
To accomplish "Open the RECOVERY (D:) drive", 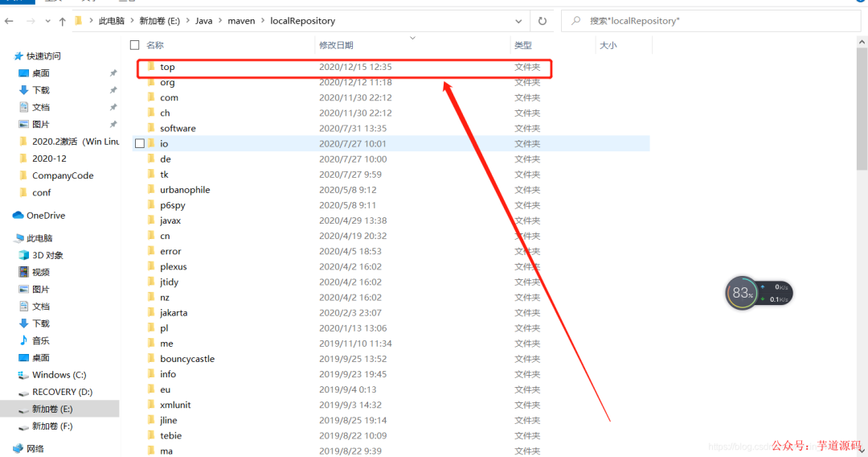I will click(62, 392).
